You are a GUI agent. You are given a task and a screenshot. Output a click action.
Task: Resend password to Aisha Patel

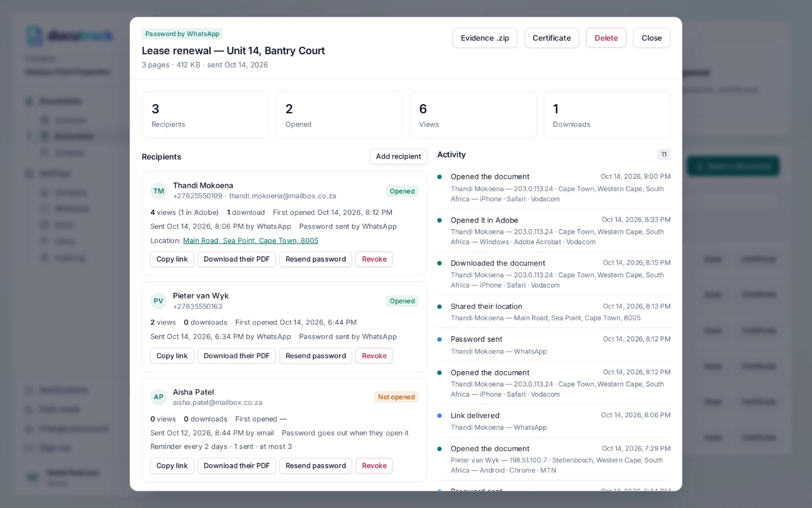tap(316, 466)
